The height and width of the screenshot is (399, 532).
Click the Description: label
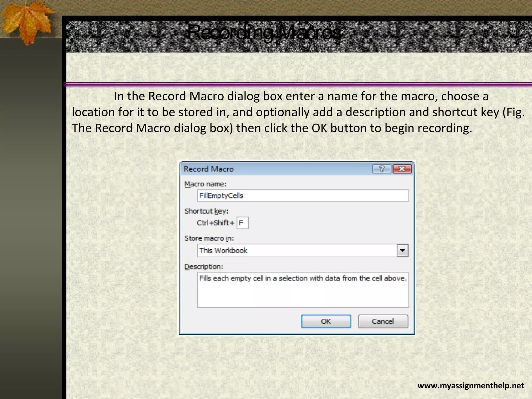click(x=204, y=267)
